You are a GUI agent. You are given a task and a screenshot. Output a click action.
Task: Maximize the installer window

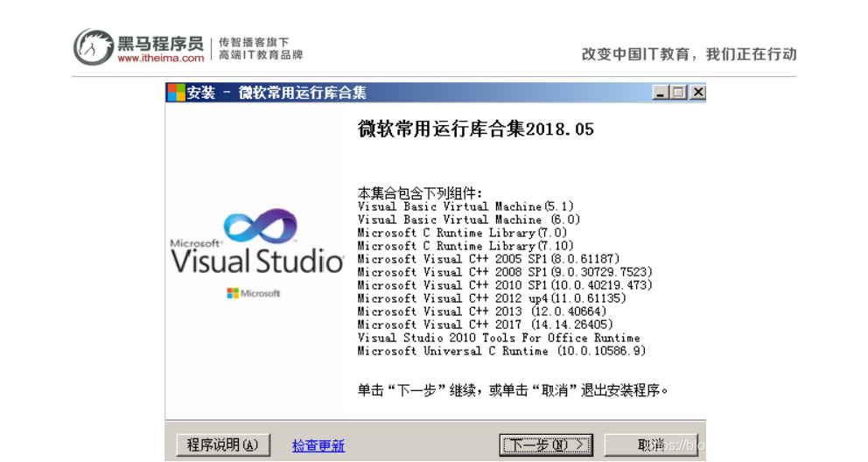point(678,93)
